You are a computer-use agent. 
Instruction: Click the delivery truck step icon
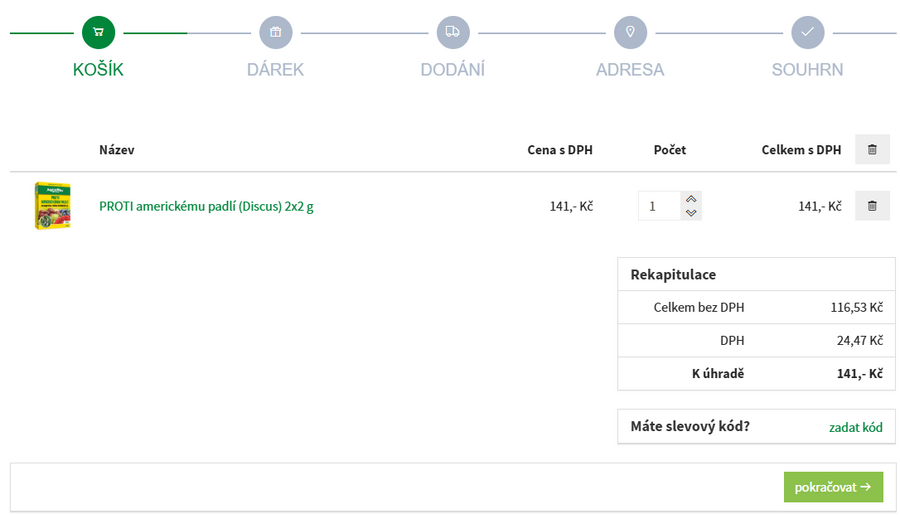click(x=453, y=32)
